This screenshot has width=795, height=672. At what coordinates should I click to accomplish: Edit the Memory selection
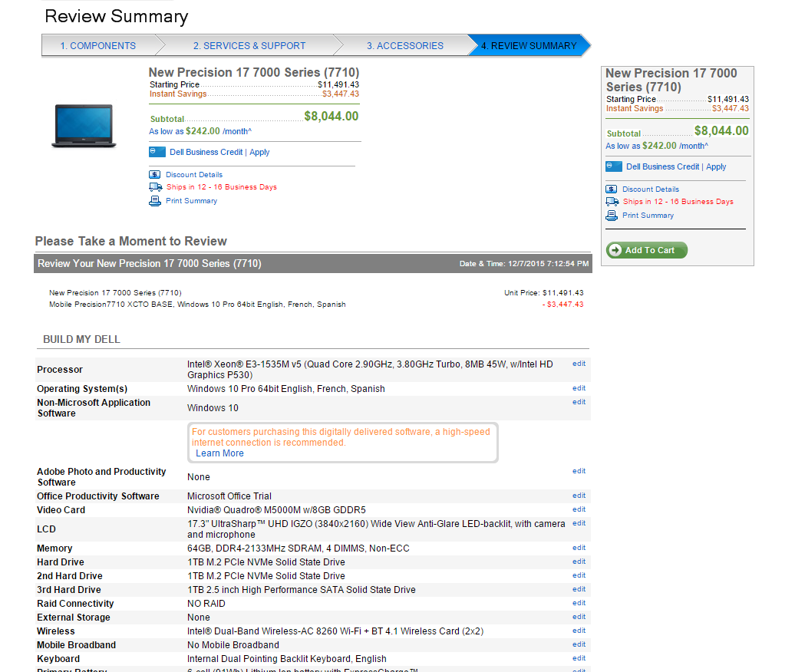579,547
